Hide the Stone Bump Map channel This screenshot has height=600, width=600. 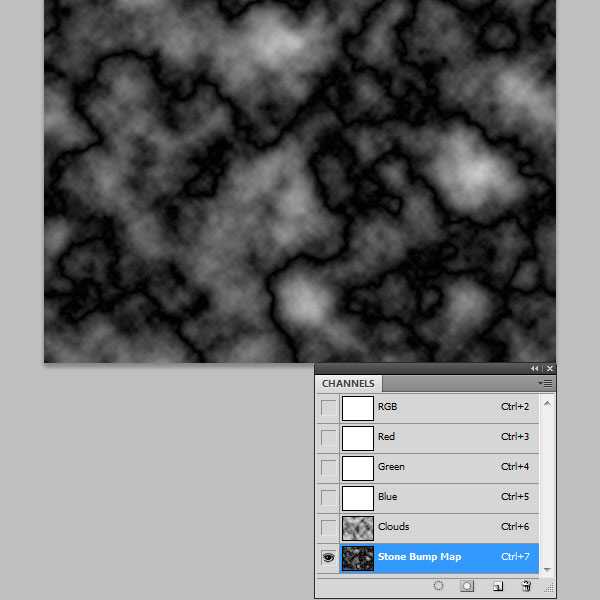click(328, 557)
